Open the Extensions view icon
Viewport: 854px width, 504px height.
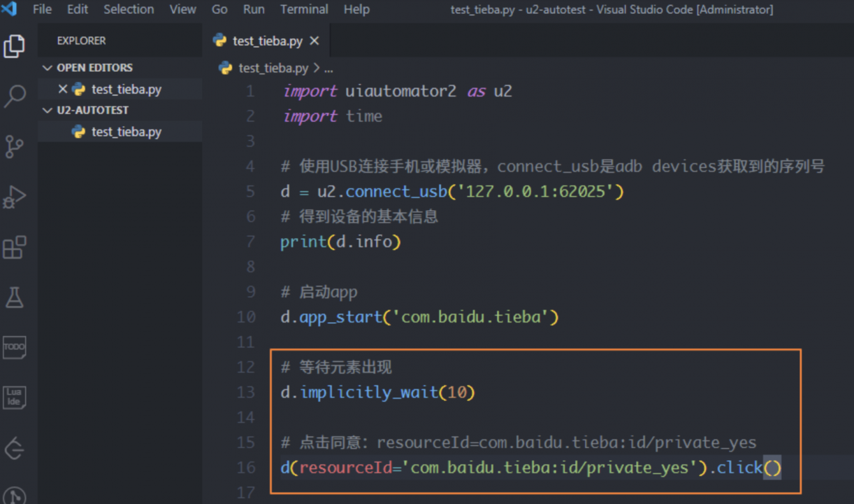click(15, 247)
